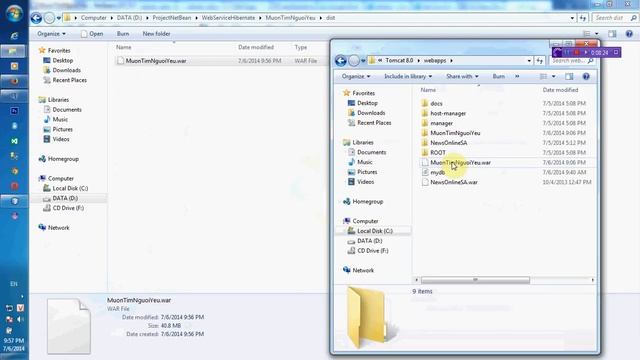The width and height of the screenshot is (640, 360).
Task: Select Local Disk (C:) in webapps sidebar
Action: (374, 231)
